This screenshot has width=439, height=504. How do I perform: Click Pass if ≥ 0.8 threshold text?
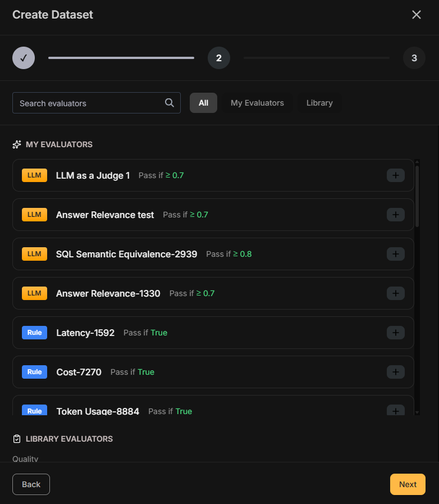coord(228,254)
